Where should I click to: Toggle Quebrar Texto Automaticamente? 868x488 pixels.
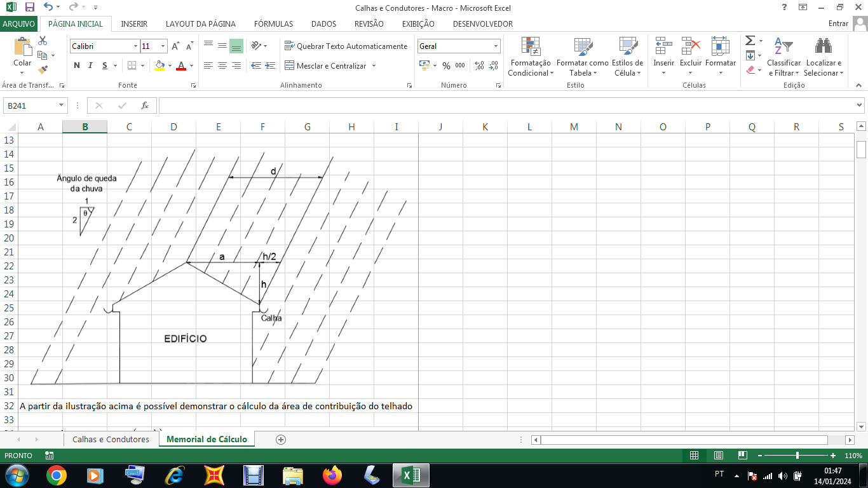(x=346, y=46)
